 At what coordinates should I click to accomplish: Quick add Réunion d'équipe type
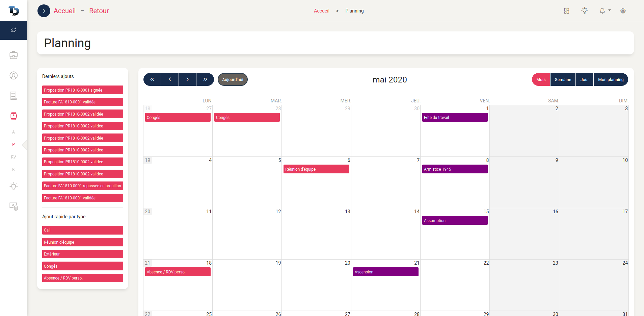[83, 242]
